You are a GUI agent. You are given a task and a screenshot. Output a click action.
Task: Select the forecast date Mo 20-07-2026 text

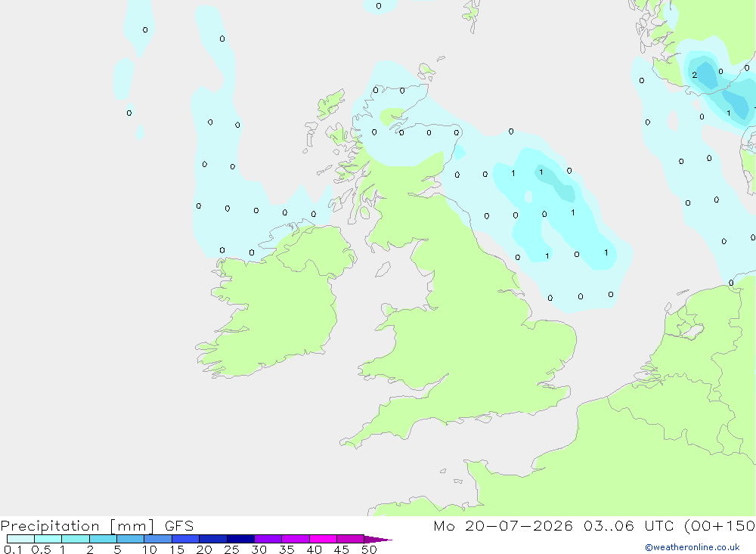click(503, 526)
